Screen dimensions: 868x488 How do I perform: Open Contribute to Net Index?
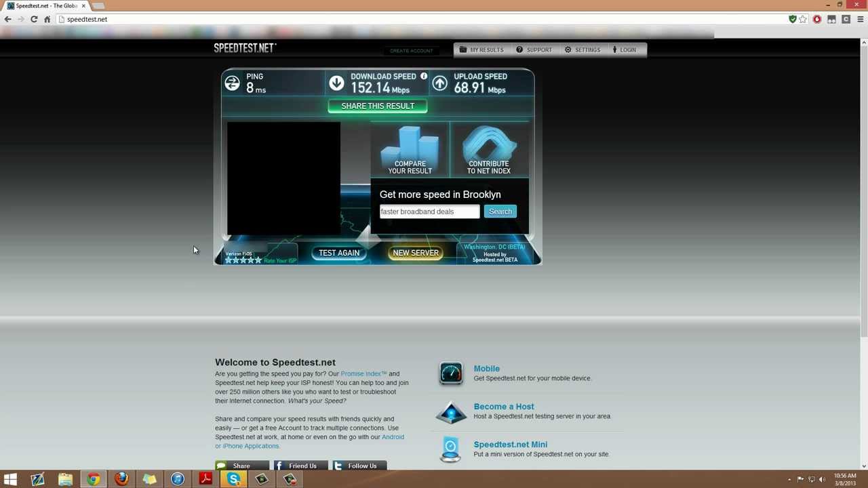tap(489, 150)
